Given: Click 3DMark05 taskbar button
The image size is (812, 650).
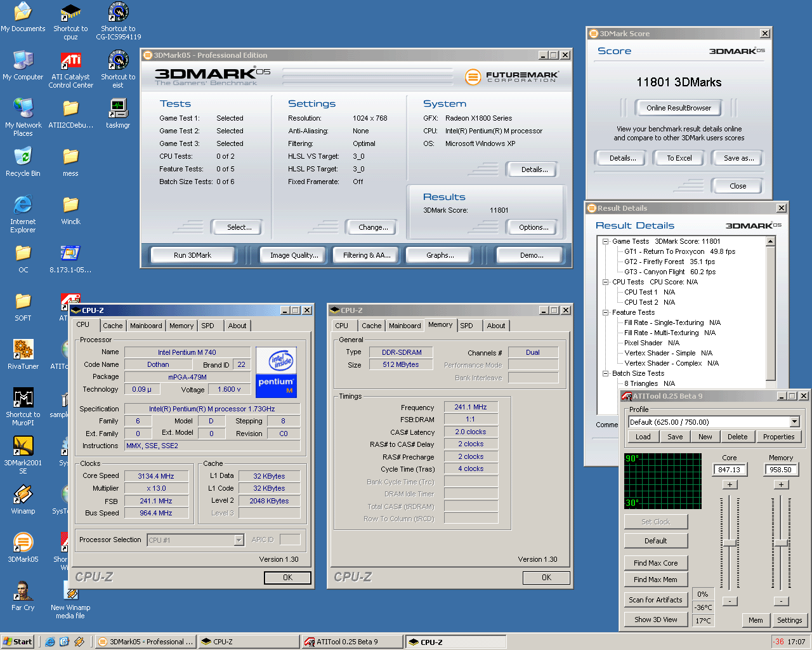Looking at the screenshot, I should 146,642.
